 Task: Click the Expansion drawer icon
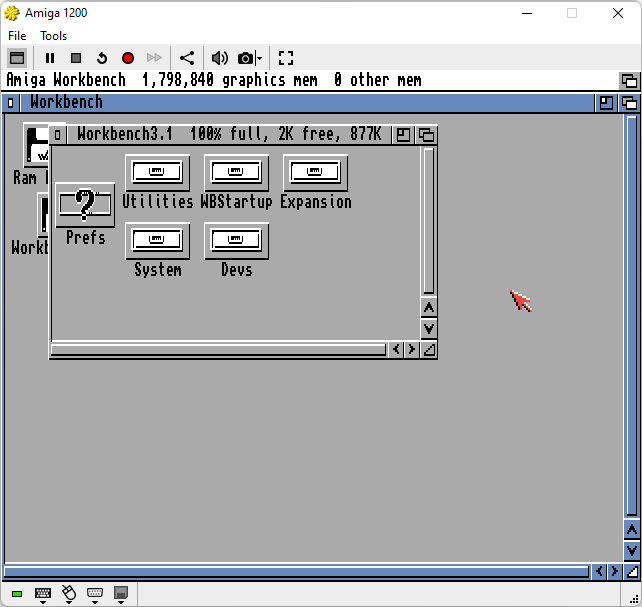point(315,173)
